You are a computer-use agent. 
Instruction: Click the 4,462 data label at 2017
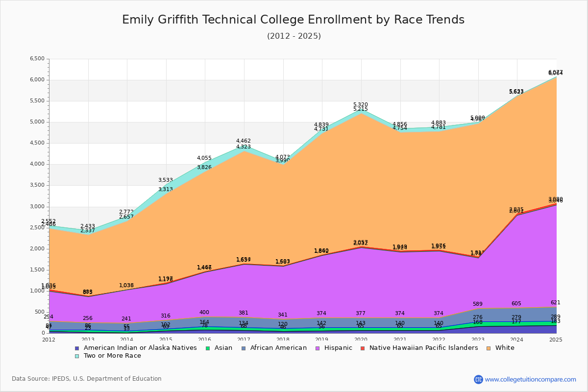[x=244, y=141]
